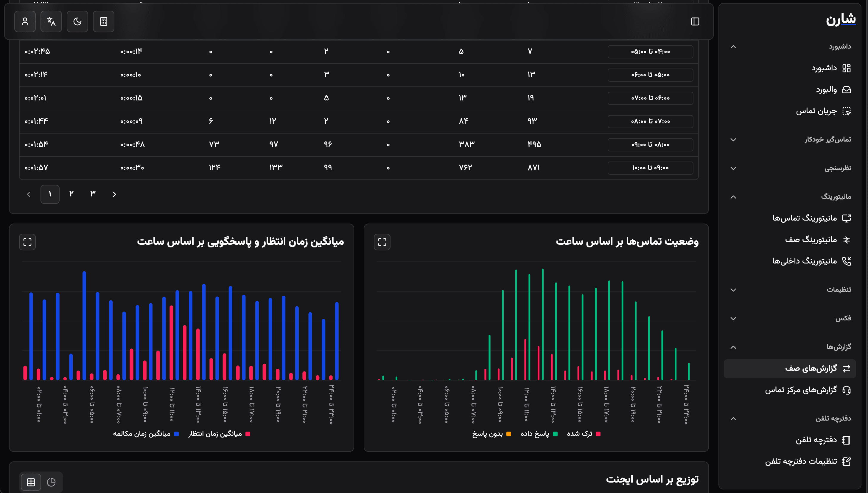Viewport: 868px width, 493px height.
Task: Click the شارن logo
Action: (x=841, y=19)
